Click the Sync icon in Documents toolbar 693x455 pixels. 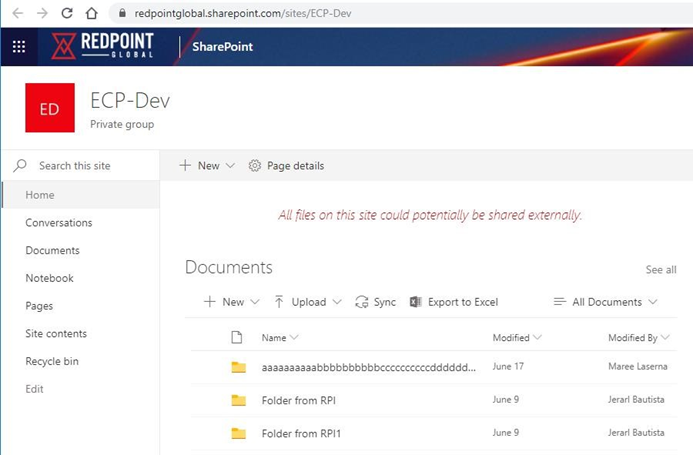[x=362, y=302]
